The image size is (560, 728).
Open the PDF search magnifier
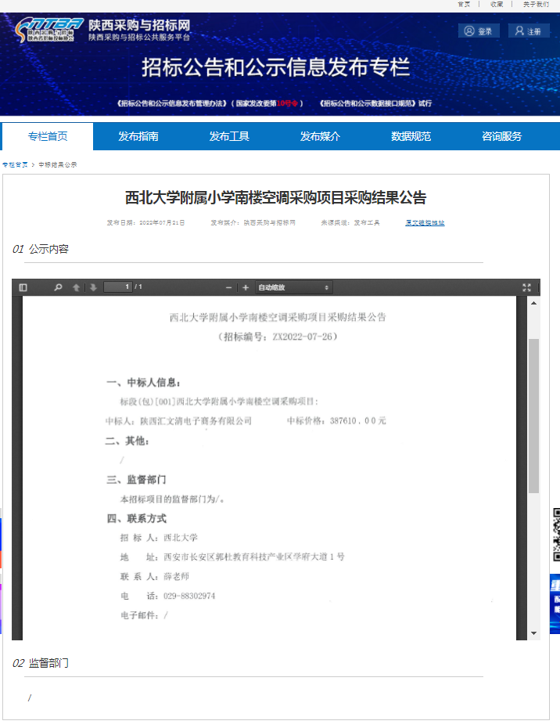tap(58, 287)
